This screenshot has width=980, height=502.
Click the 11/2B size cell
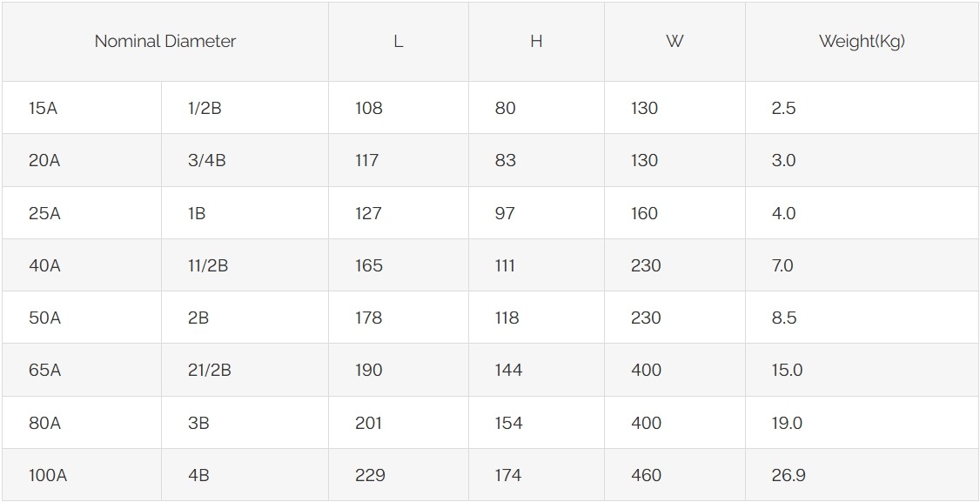pyautogui.click(x=208, y=265)
